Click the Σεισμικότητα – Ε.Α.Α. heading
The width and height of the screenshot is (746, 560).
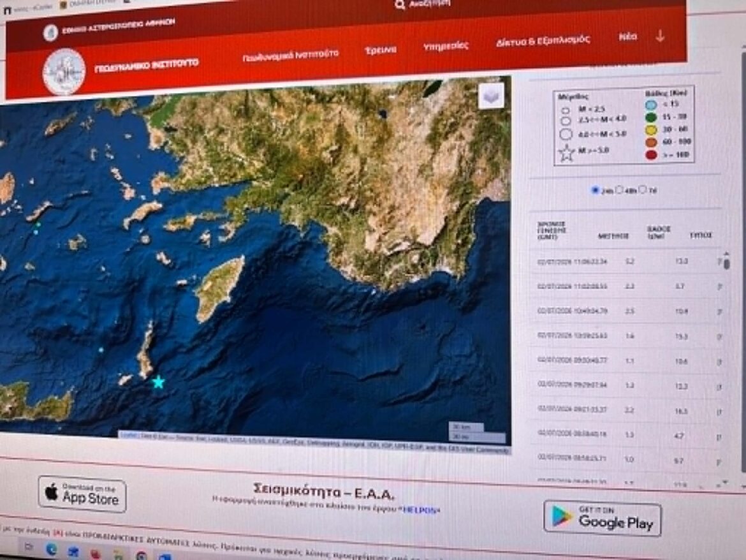point(324,490)
